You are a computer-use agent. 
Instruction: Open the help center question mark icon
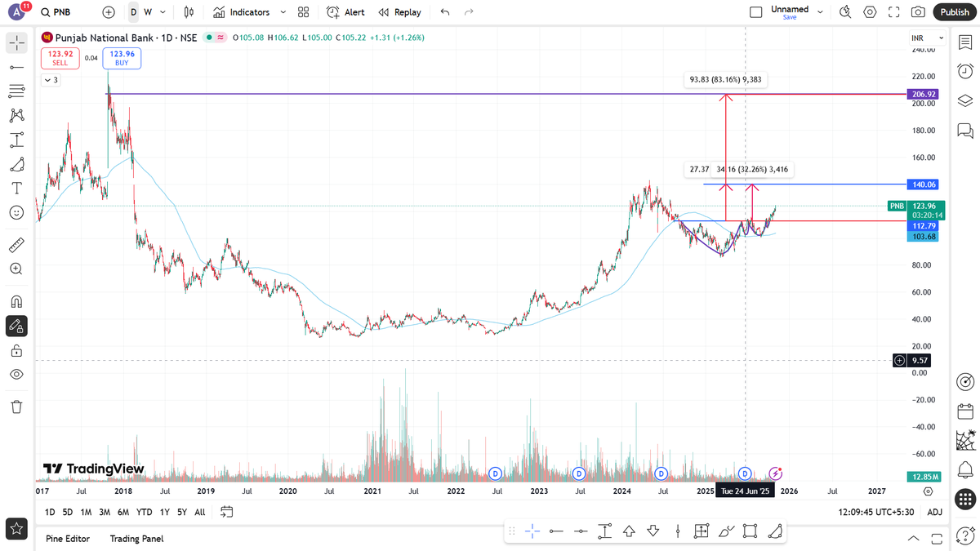click(965, 538)
